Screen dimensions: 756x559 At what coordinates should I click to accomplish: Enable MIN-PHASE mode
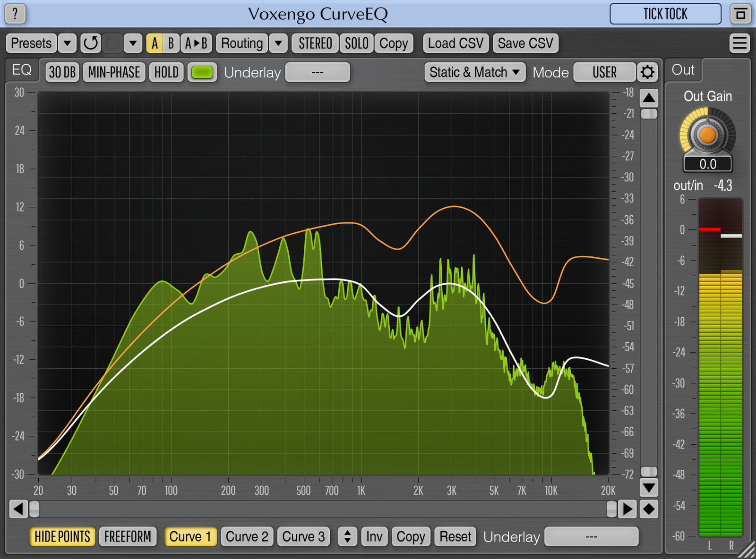click(113, 72)
